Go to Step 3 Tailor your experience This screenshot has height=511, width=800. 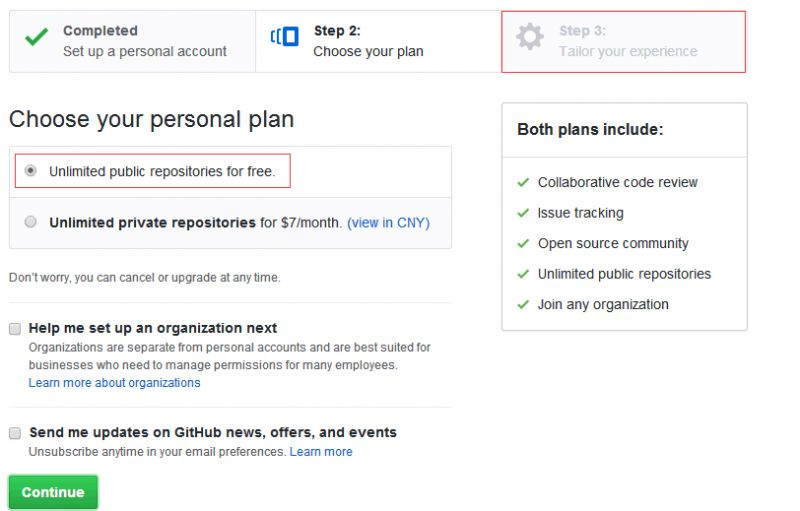pos(623,42)
